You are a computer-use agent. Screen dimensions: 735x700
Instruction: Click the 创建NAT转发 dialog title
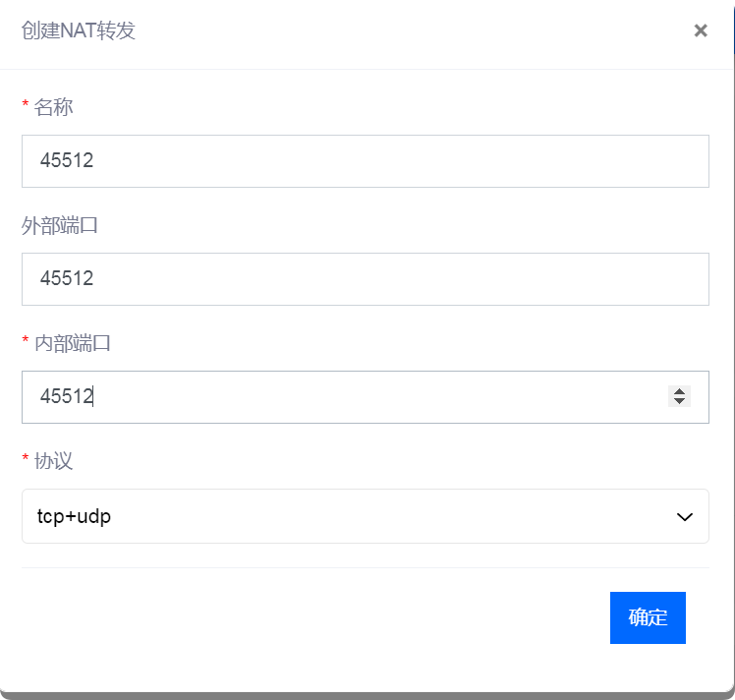click(79, 30)
